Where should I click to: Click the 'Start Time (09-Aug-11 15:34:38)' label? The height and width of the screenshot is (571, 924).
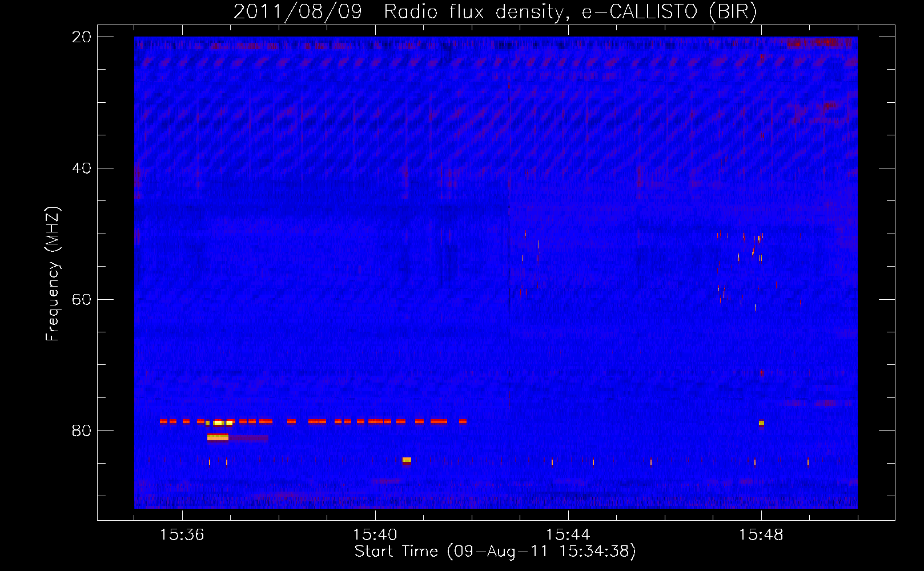[495, 552]
